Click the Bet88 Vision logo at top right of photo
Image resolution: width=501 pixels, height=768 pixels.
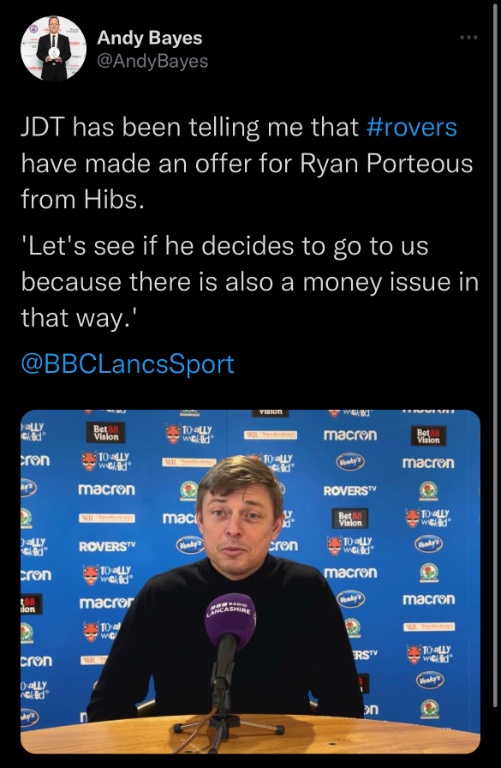click(x=429, y=435)
